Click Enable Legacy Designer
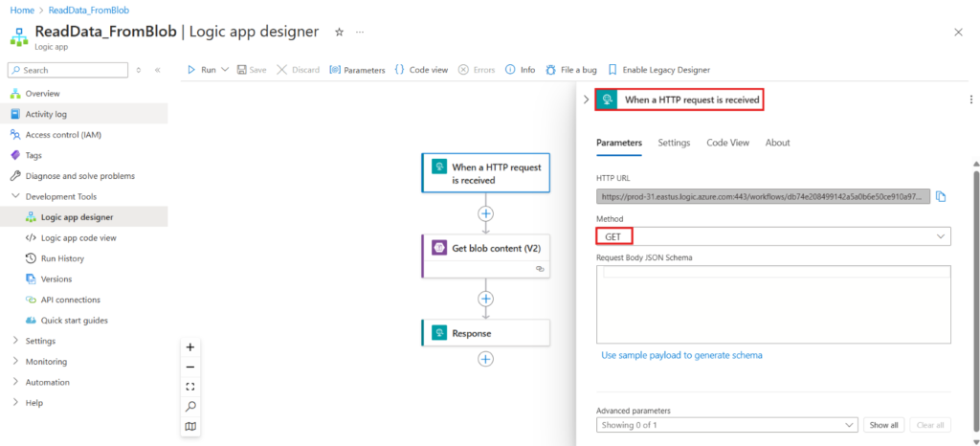 (x=658, y=70)
